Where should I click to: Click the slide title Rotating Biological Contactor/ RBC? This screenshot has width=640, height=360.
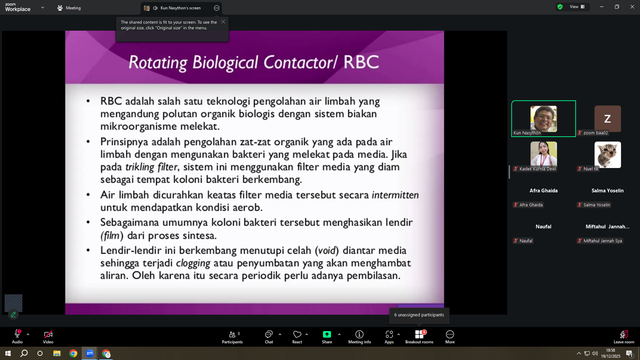254,62
